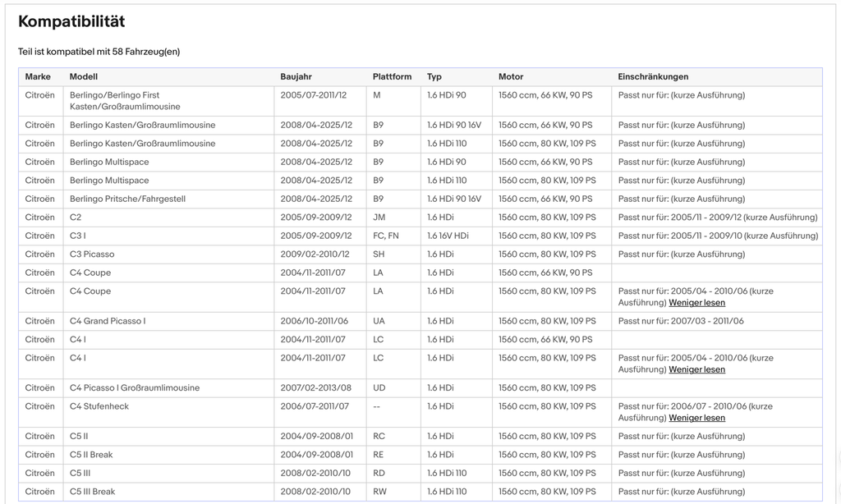Select C4 Picasso I Großraumlimousine cell

(x=168, y=387)
